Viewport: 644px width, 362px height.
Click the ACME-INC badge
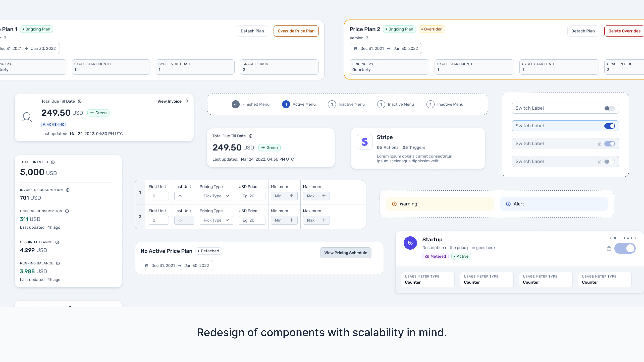(53, 124)
